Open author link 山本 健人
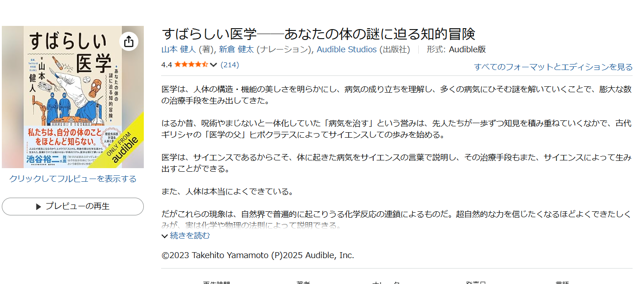This screenshot has height=284, width=644. coord(178,50)
